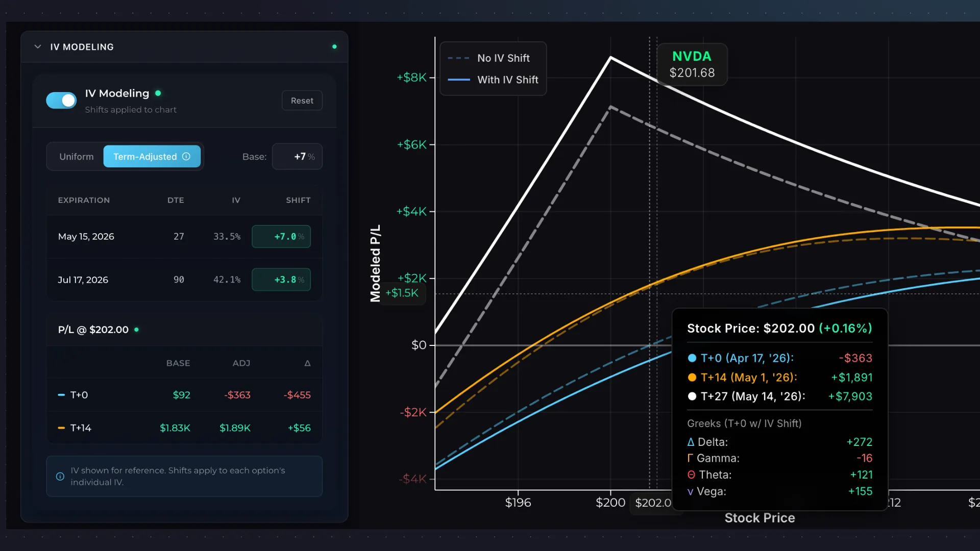Click the orange dash icon beside T+14 row

point(61,428)
